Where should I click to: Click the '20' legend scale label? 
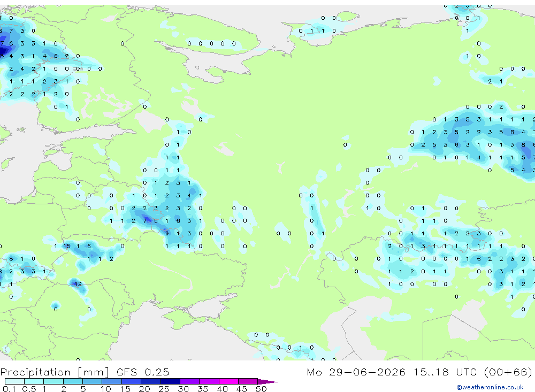coord(144,389)
